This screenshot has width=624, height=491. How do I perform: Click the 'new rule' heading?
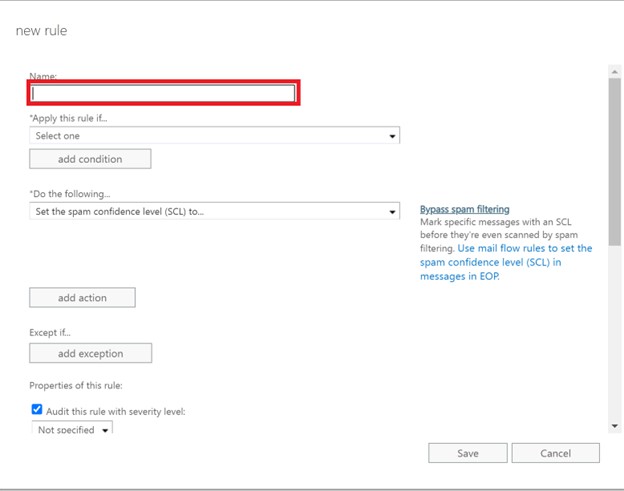41,31
